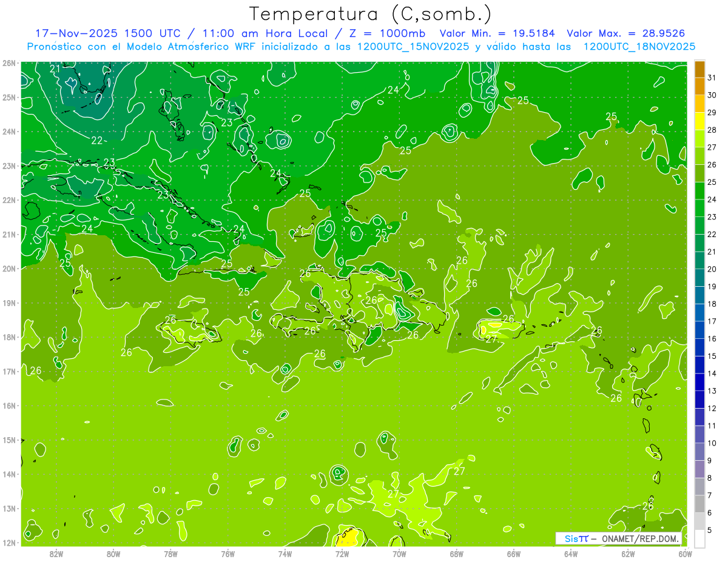Click the longitude axis label "80W"
Viewport: 728px width, 562px height.
point(113,554)
